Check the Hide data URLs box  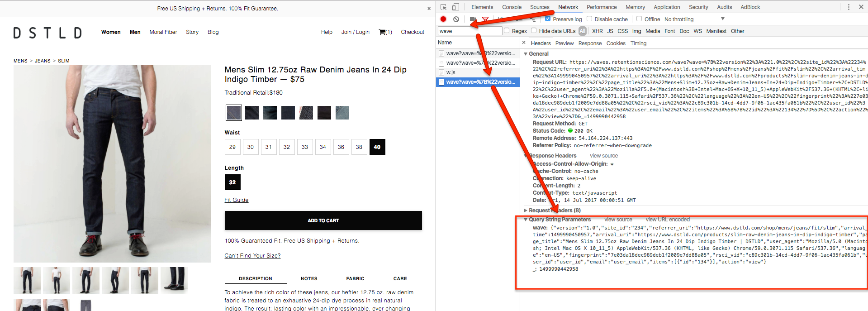pyautogui.click(x=534, y=30)
